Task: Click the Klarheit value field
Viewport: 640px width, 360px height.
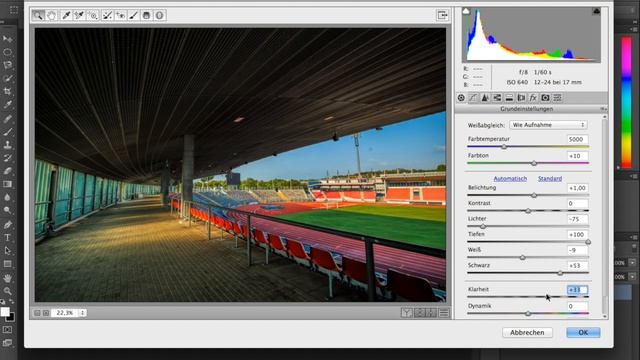Action: (x=577, y=290)
